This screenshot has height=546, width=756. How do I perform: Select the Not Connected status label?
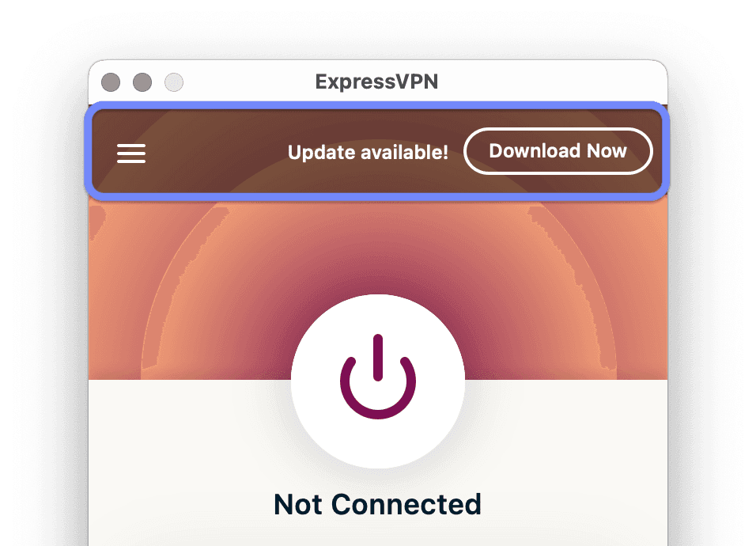[x=377, y=505]
